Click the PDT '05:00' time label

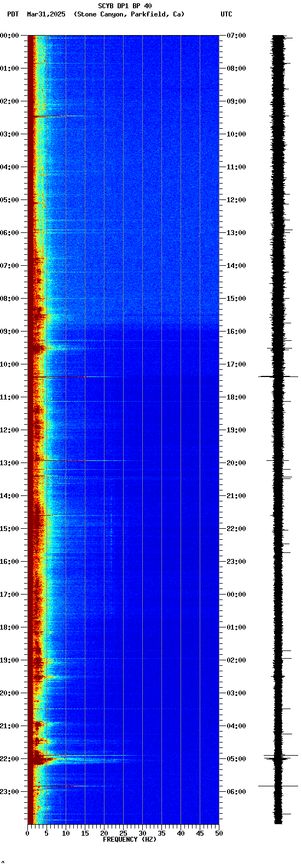coord(9,200)
